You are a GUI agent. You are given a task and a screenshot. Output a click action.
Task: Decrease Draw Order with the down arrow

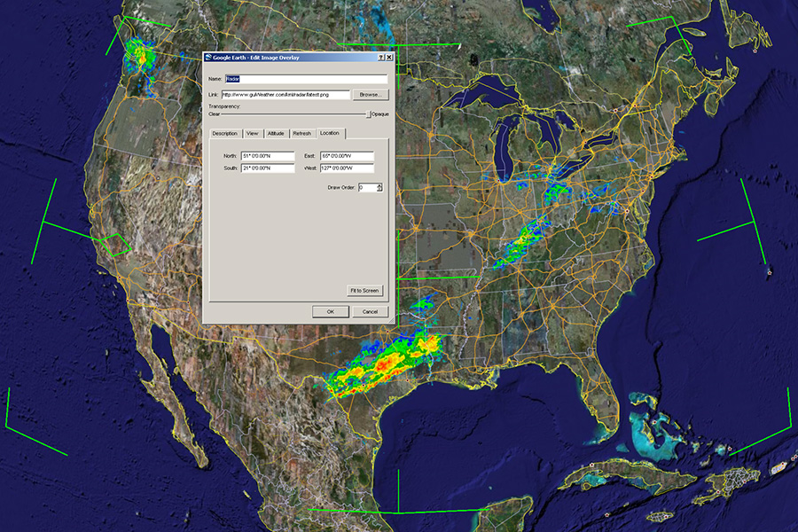click(x=379, y=190)
